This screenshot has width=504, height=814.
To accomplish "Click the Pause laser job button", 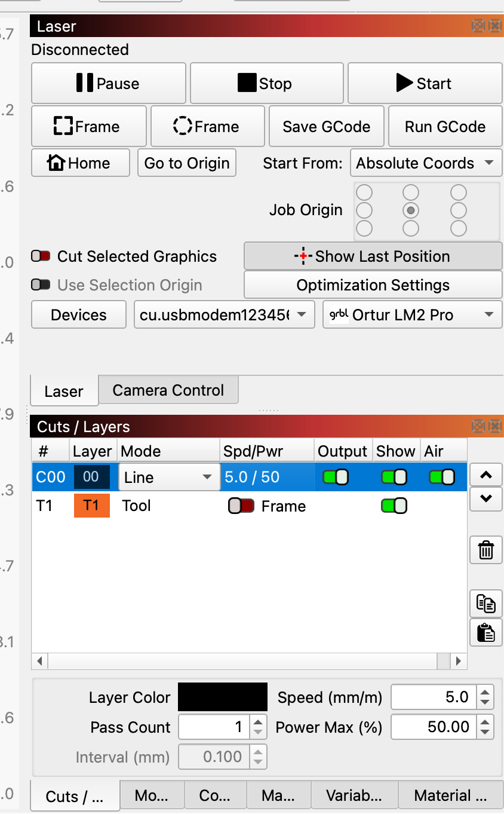I will (x=108, y=84).
